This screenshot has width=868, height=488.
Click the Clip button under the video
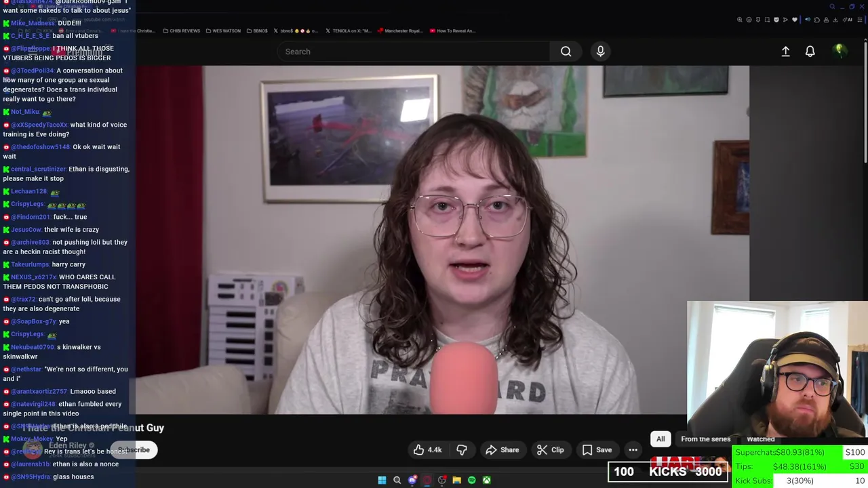click(550, 450)
